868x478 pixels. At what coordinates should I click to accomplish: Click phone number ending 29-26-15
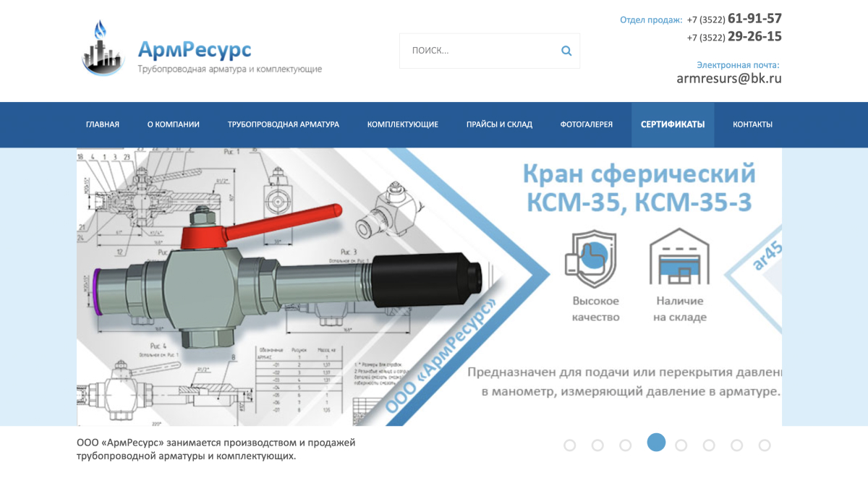(x=734, y=36)
